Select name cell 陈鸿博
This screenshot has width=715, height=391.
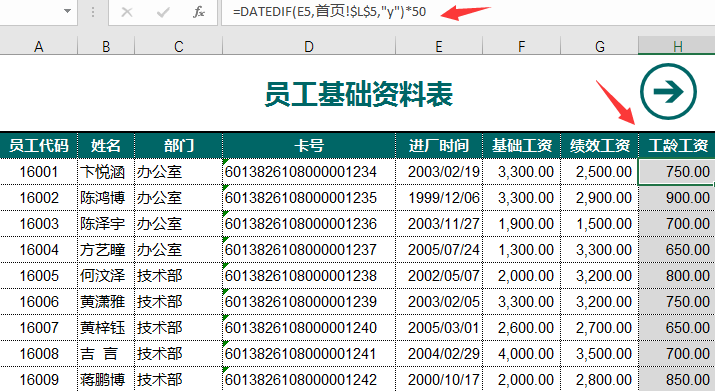(x=106, y=198)
